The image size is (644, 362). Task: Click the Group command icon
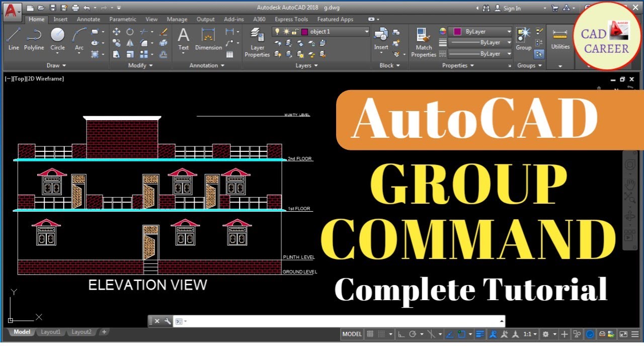[x=523, y=39]
